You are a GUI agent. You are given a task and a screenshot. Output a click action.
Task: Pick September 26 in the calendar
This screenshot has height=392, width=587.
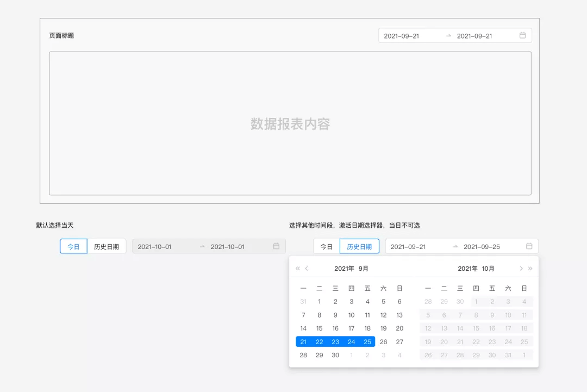[383, 342]
